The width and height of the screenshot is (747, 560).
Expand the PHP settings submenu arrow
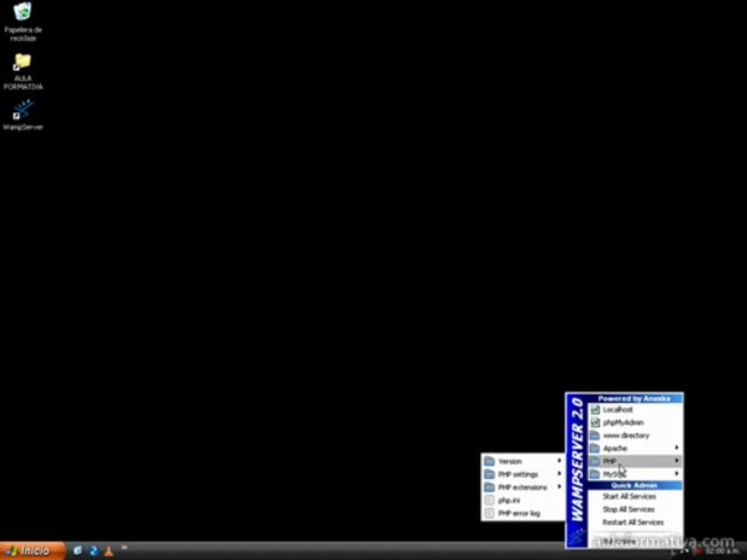pos(559,474)
